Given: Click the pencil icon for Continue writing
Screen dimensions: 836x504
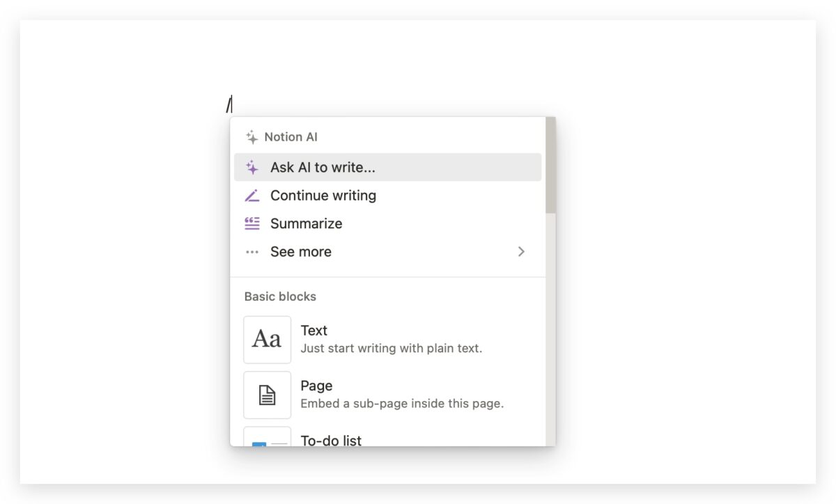Looking at the screenshot, I should [252, 196].
